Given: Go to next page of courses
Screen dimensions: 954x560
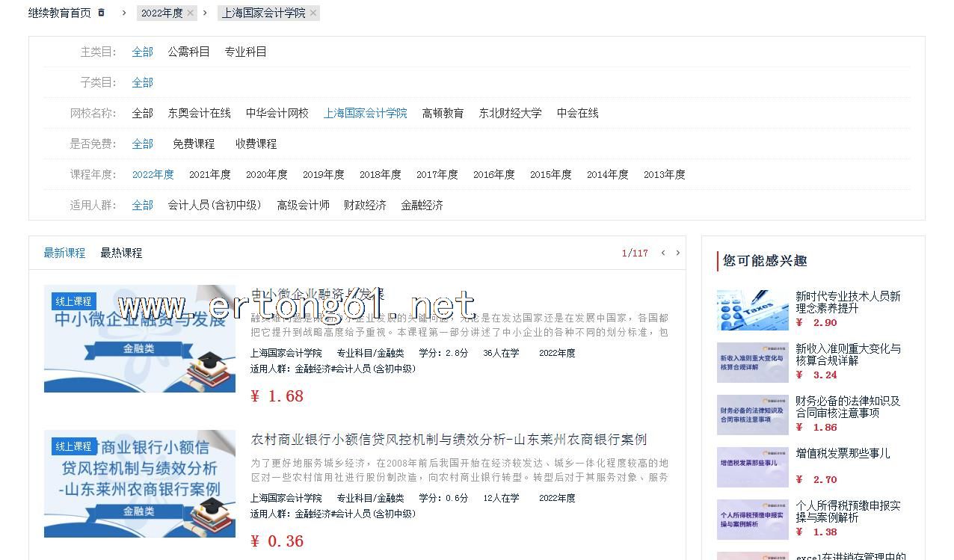Looking at the screenshot, I should [x=678, y=253].
